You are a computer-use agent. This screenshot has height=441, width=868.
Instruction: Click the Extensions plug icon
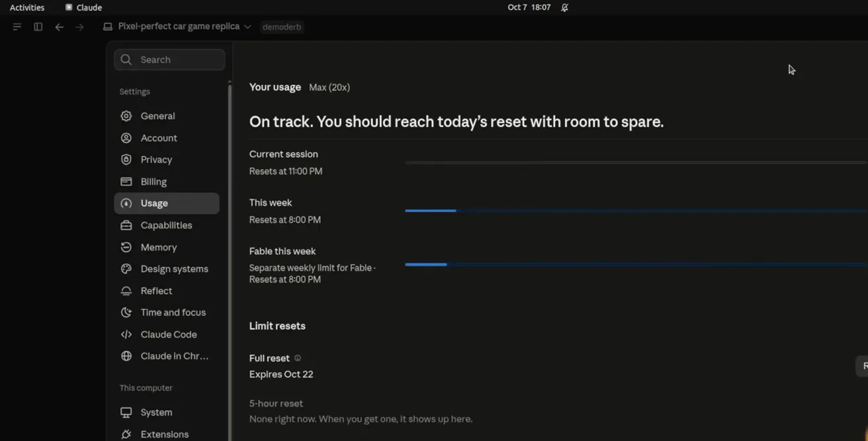pos(126,434)
